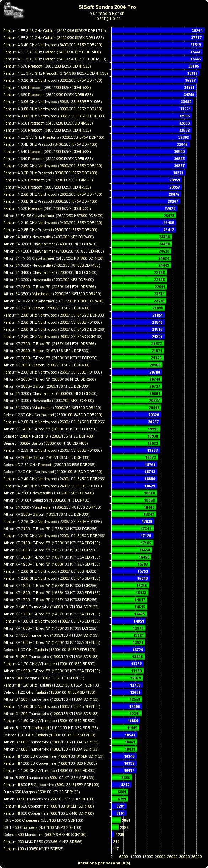Select the Pentium 4 1.70 GHz Willamette label
This screenshot has width=208, height=868.
tap(49, 664)
